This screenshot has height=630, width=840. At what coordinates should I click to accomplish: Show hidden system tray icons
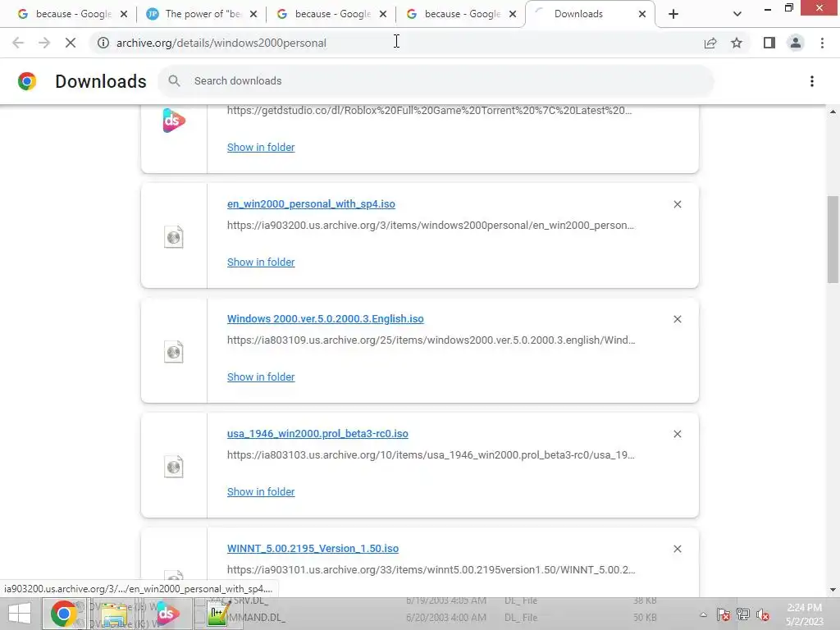[x=703, y=614]
